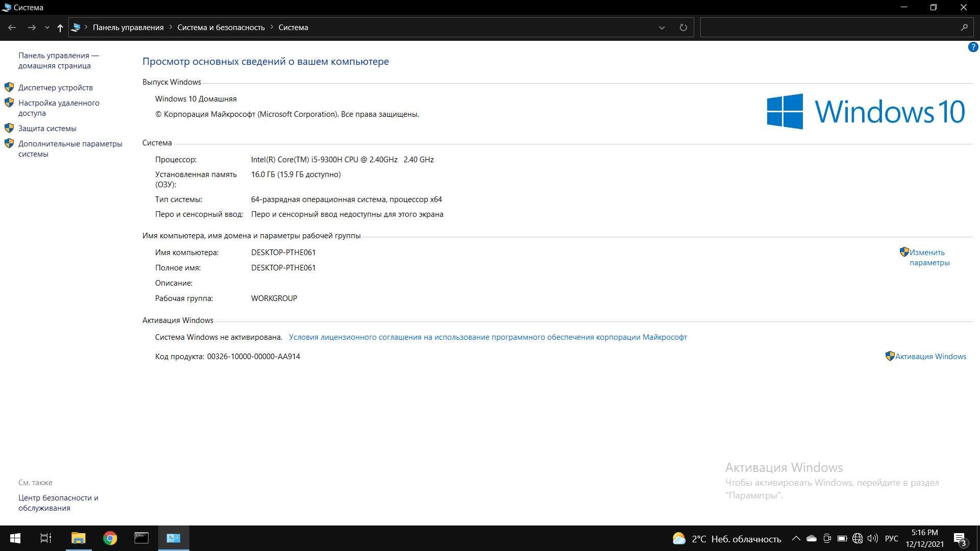The image size is (980, 551).
Task: Click shield icon beside Изменить параметры
Action: click(904, 252)
